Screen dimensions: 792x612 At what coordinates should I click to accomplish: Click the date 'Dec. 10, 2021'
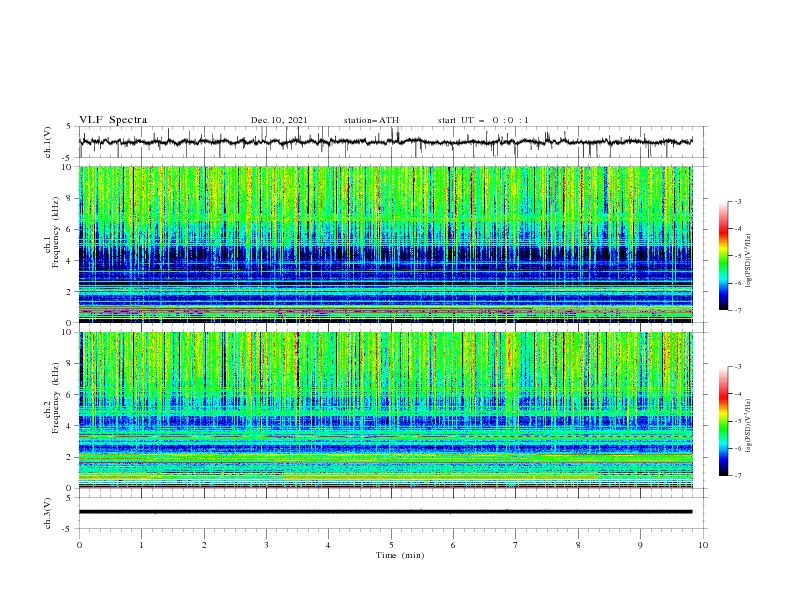click(x=279, y=120)
